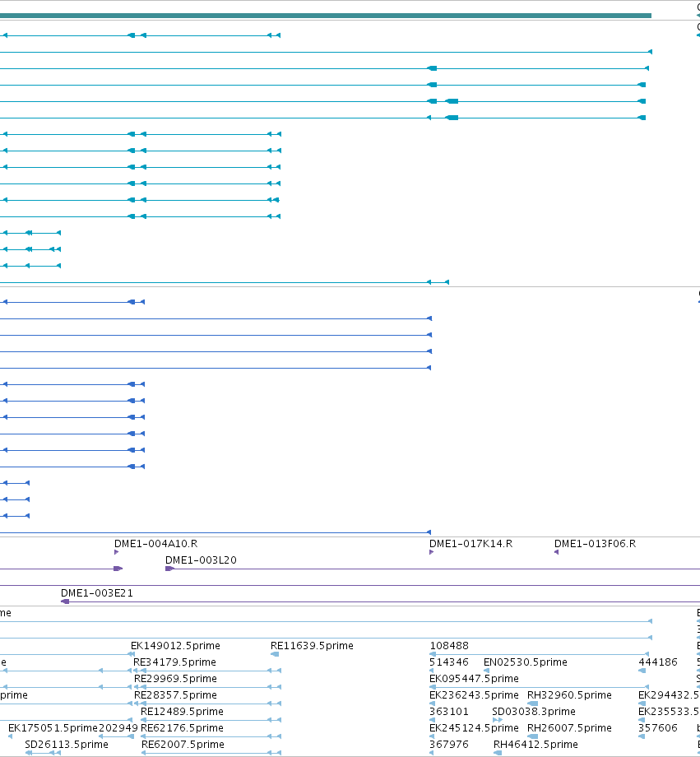Click the EK236243.5prime EST label
The width and height of the screenshot is (700, 757).
pyautogui.click(x=474, y=694)
